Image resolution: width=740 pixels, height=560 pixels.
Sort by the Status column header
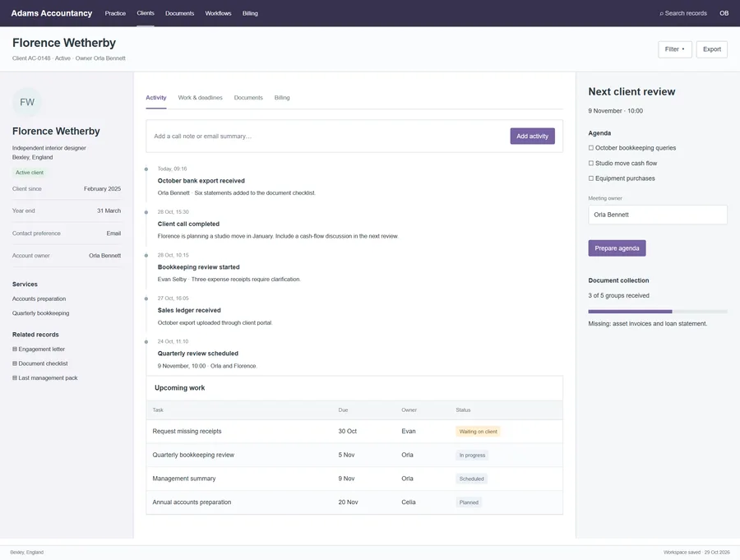click(463, 410)
